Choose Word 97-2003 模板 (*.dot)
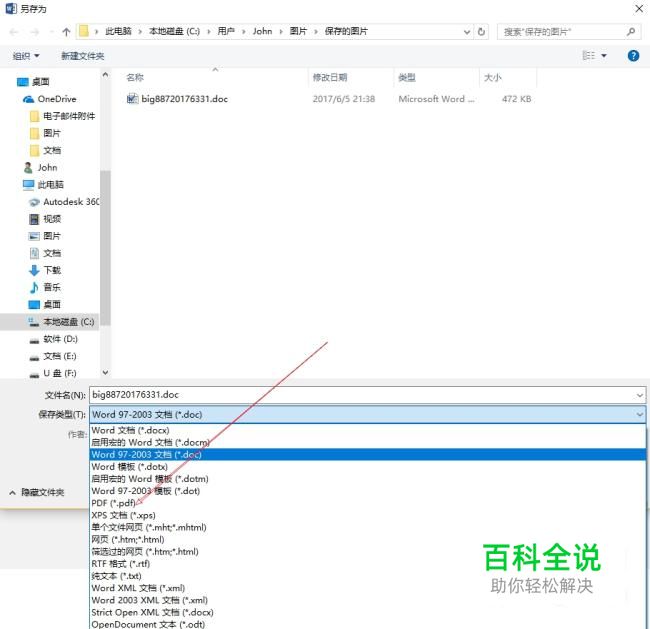Screen dimensions: 650x629 (368, 491)
